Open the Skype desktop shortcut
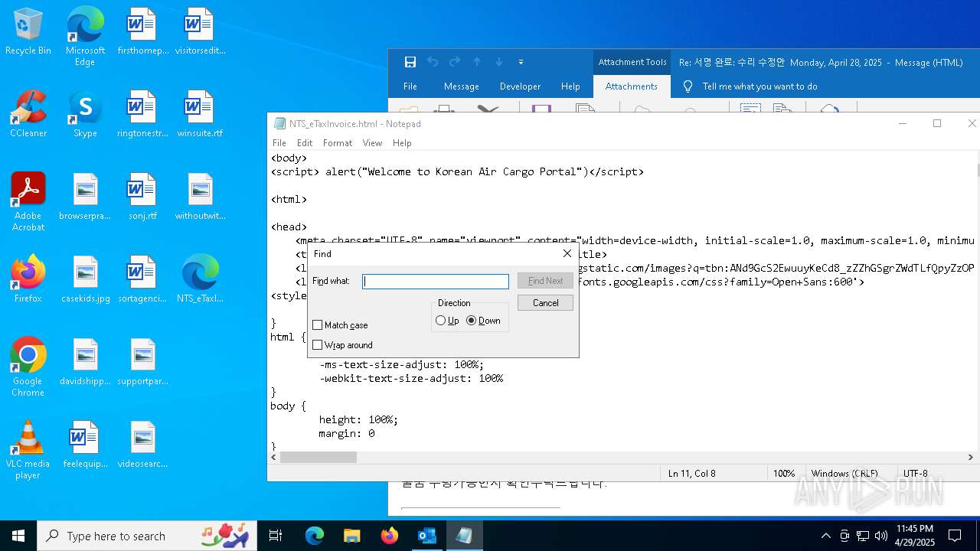The width and height of the screenshot is (980, 551). (85, 114)
